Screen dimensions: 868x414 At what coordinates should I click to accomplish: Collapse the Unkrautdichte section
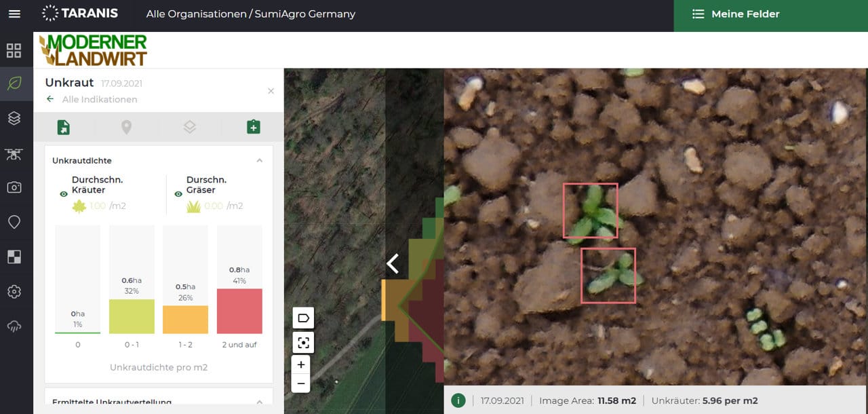point(259,161)
